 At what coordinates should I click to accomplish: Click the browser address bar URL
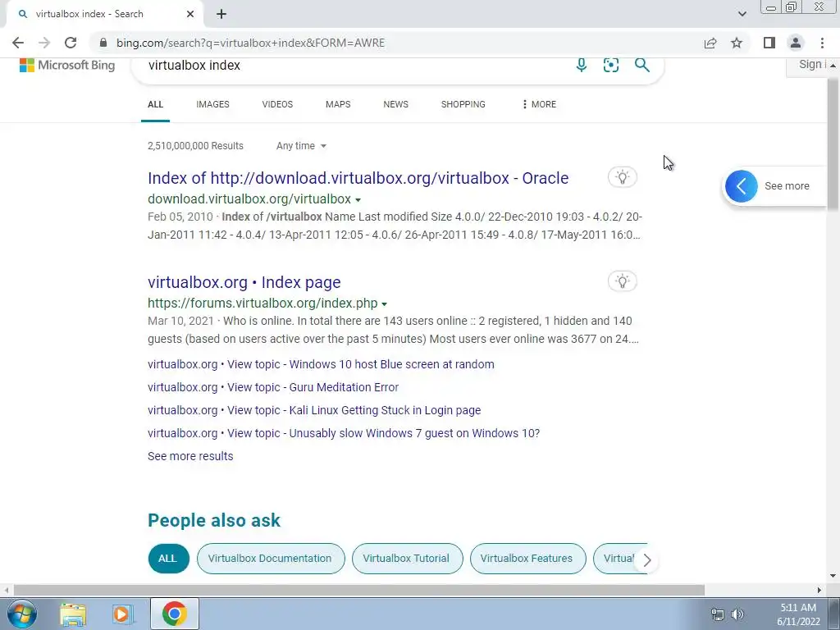[x=251, y=43]
